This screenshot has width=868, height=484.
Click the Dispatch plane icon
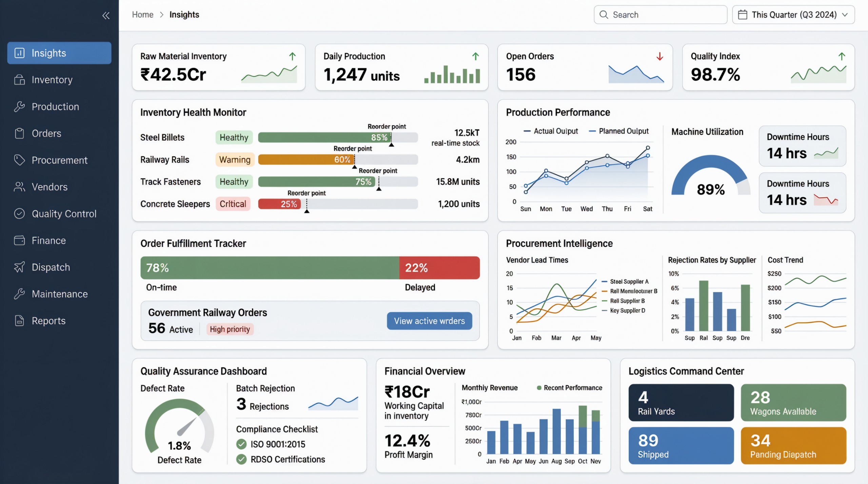click(19, 267)
